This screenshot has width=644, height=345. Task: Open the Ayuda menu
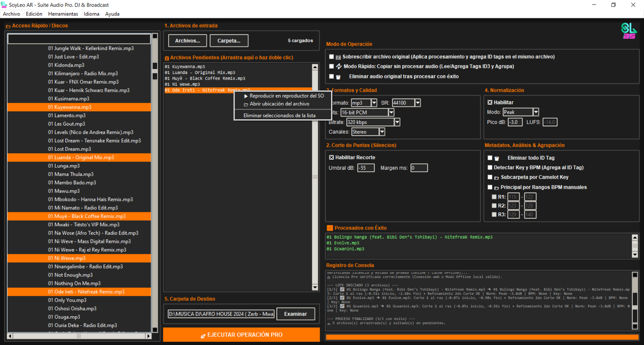pos(112,14)
